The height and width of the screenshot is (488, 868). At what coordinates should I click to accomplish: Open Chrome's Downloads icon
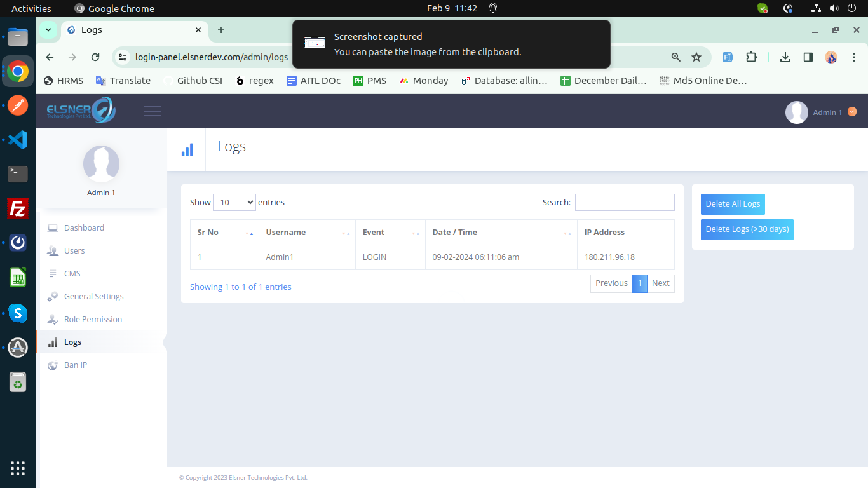click(785, 57)
